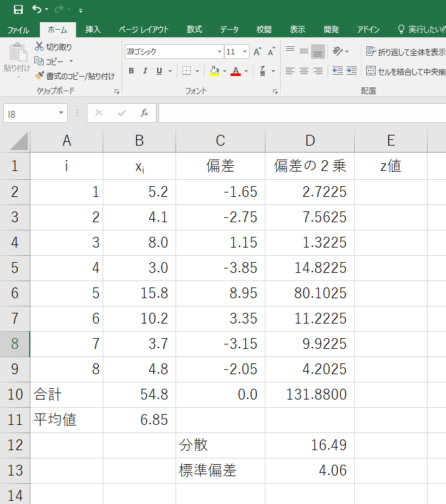Apply yellow fill color bucket
The width and height of the screenshot is (446, 504).
point(214,71)
